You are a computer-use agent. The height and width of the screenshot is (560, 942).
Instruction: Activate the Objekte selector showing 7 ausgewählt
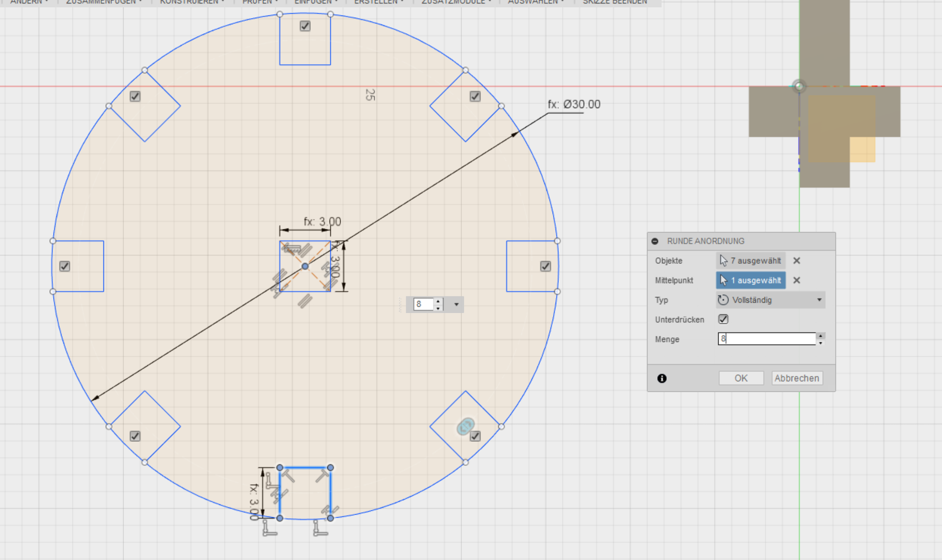click(x=751, y=261)
